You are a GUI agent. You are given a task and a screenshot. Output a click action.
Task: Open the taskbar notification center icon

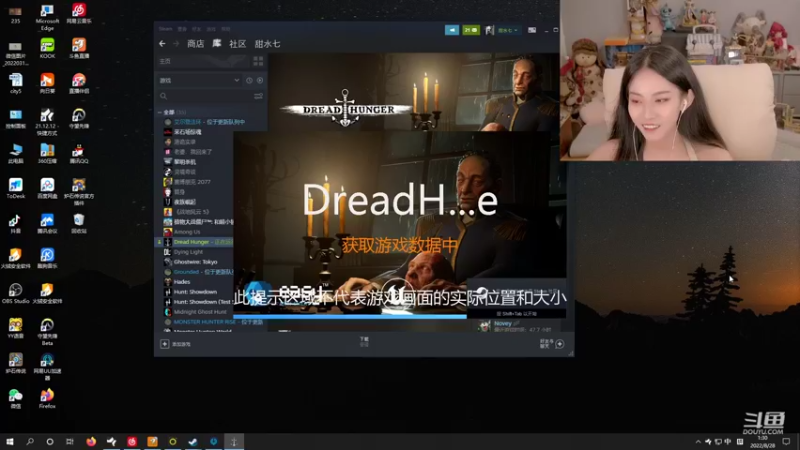(787, 442)
